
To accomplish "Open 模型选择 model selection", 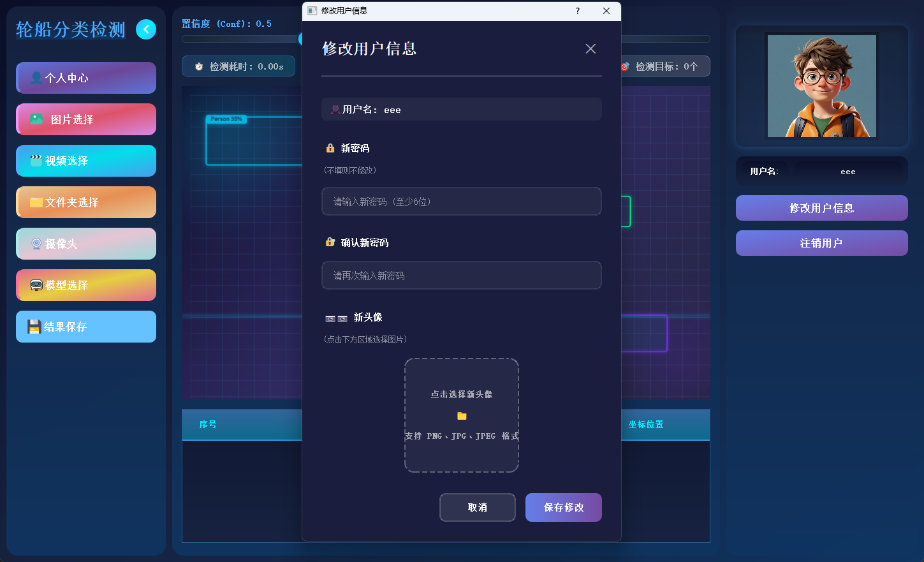I will coord(86,285).
